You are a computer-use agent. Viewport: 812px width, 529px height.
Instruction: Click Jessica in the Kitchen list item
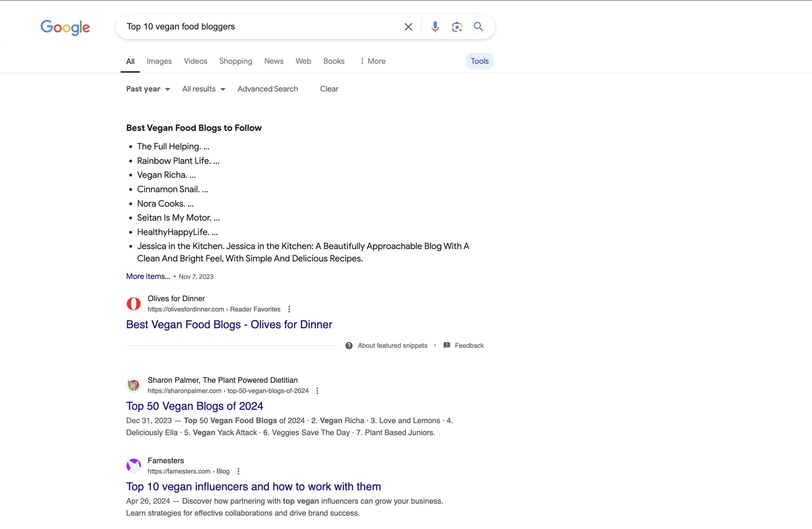[x=303, y=253]
